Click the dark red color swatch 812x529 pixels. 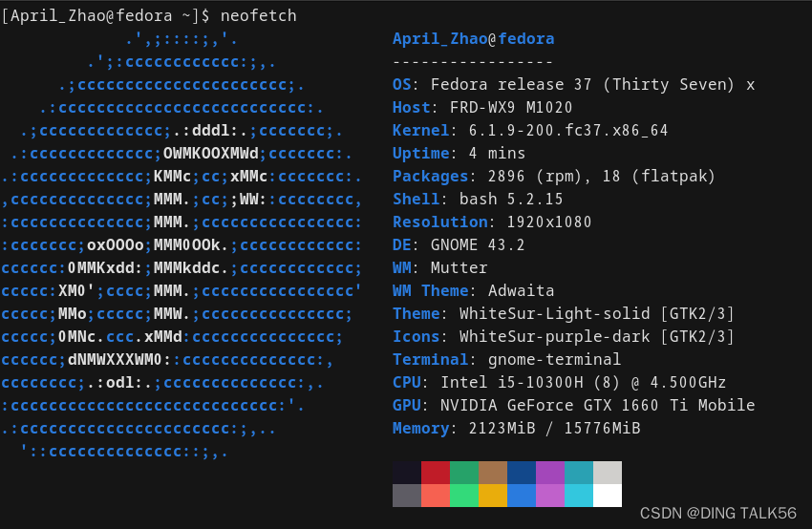click(436, 473)
